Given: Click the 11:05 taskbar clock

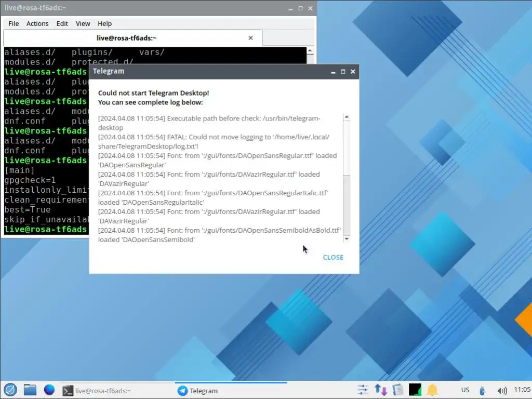Looking at the screenshot, I should [x=522, y=390].
